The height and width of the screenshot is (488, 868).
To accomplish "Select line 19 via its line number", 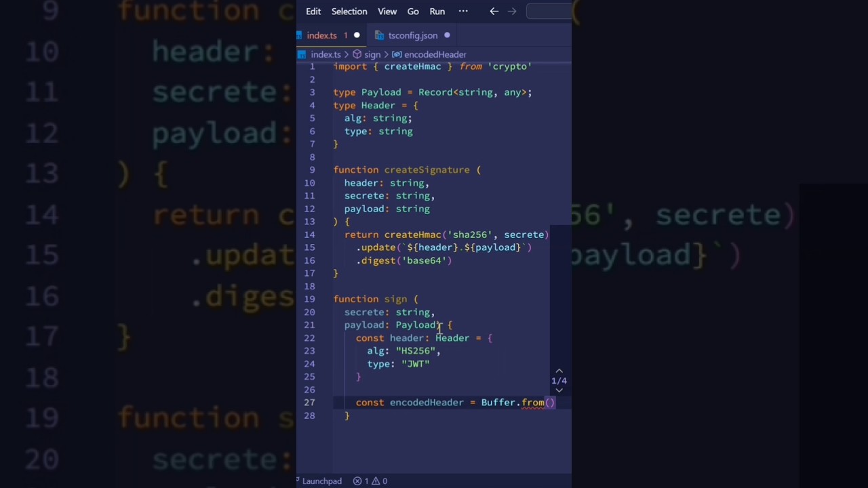I will [309, 299].
